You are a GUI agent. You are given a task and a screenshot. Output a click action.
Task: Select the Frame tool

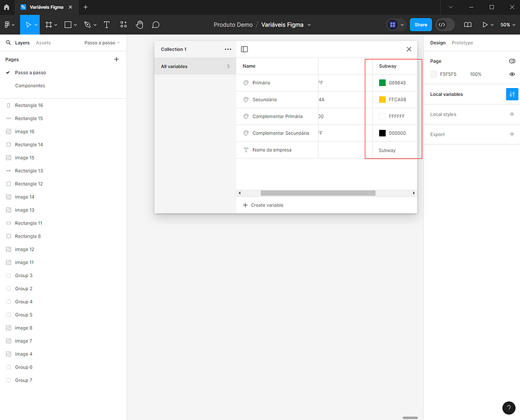[x=48, y=25]
